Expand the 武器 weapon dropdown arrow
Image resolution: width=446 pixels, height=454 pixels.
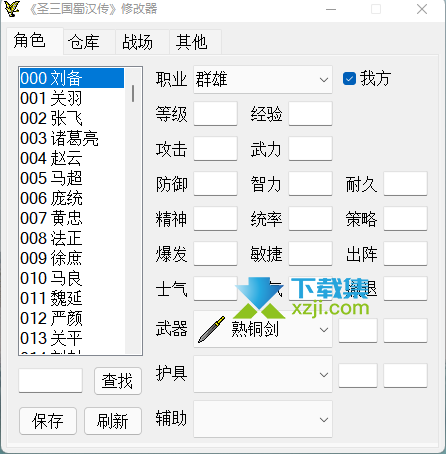point(323,330)
